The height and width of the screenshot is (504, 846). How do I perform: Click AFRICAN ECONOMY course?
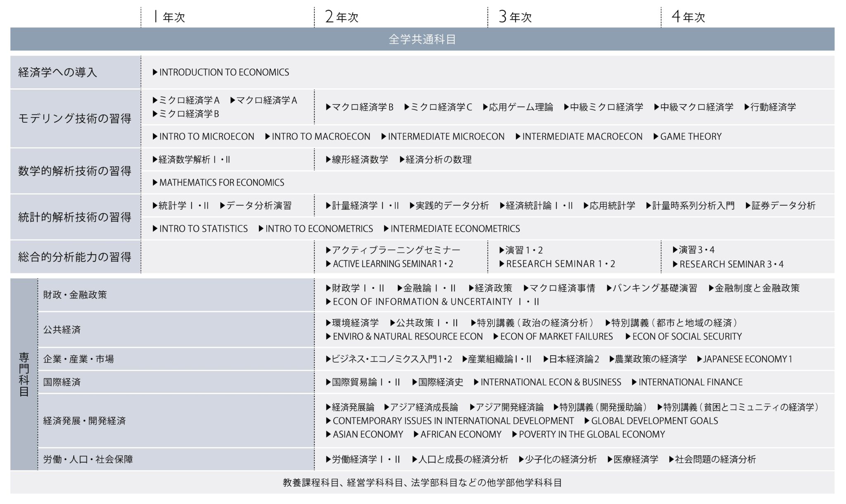[457, 435]
